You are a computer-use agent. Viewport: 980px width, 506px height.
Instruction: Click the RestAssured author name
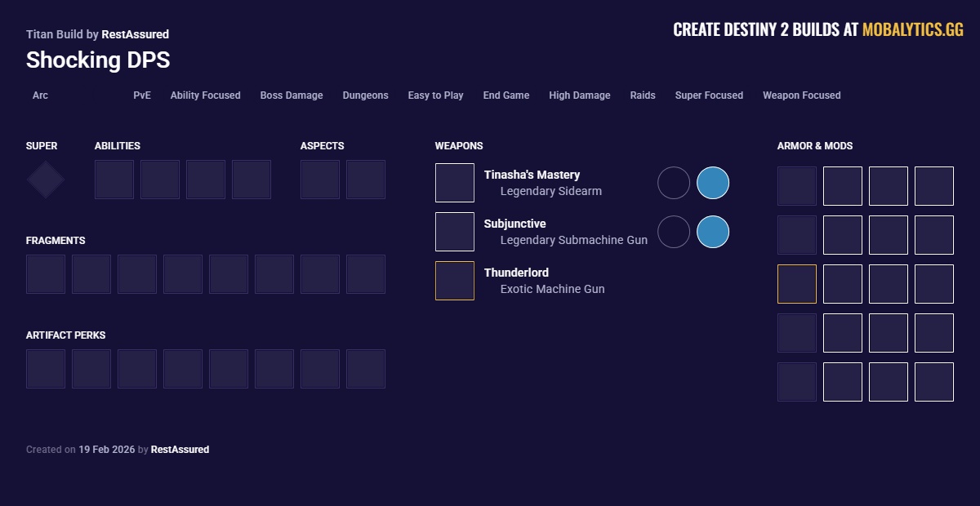click(136, 34)
